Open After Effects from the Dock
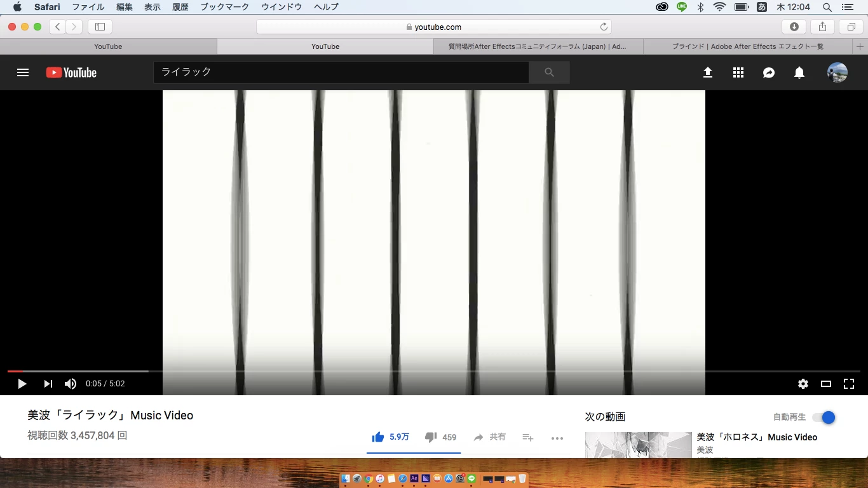Image resolution: width=868 pixels, height=488 pixels. [414, 478]
